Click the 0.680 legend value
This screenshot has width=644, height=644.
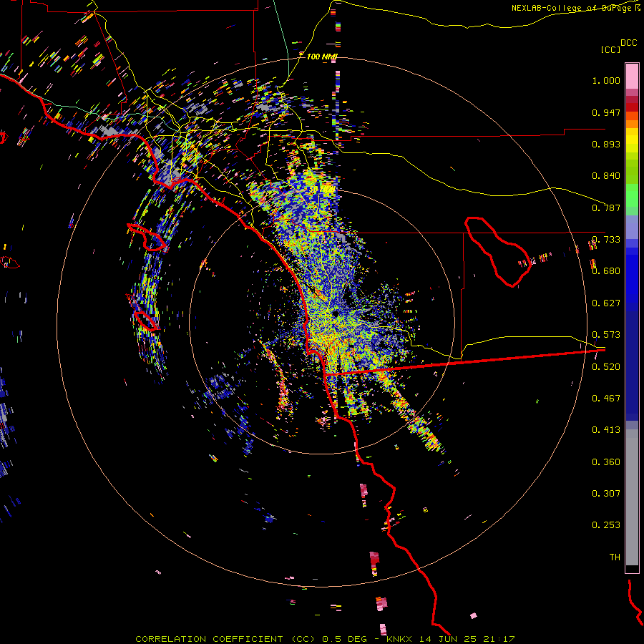[x=606, y=271]
